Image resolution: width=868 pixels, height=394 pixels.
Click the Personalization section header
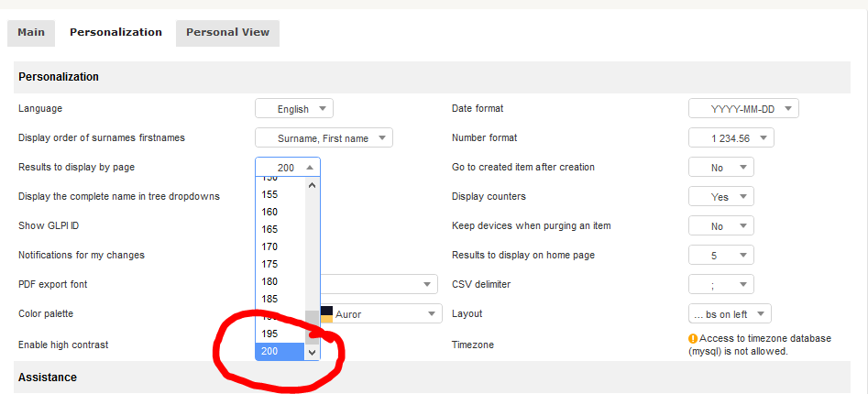point(432,77)
